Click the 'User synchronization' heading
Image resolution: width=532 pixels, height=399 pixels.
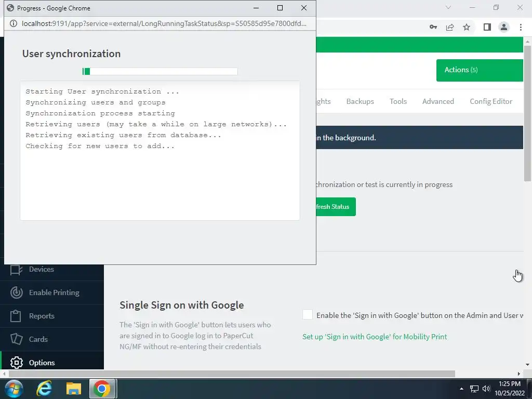pyautogui.click(x=71, y=54)
